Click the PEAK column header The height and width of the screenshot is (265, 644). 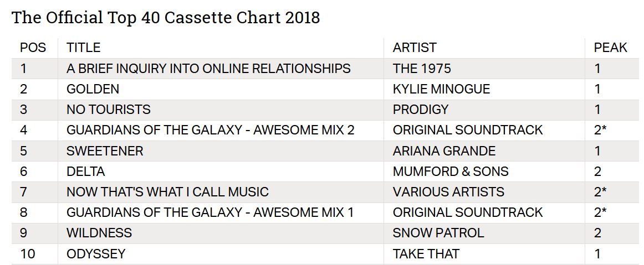tap(610, 48)
